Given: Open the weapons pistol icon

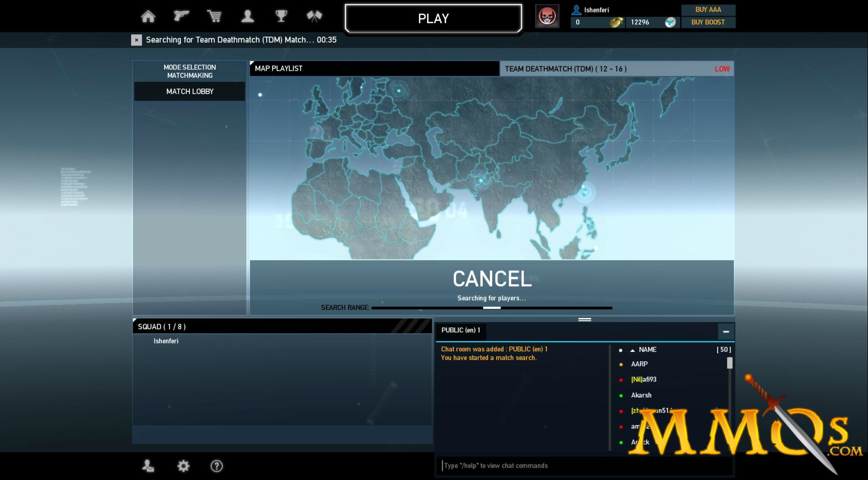Looking at the screenshot, I should pyautogui.click(x=181, y=16).
